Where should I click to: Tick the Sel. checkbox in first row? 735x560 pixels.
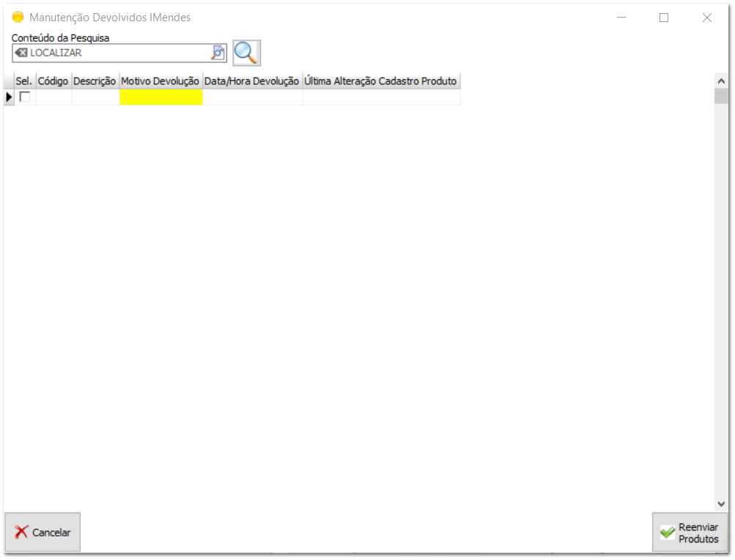[x=25, y=97]
